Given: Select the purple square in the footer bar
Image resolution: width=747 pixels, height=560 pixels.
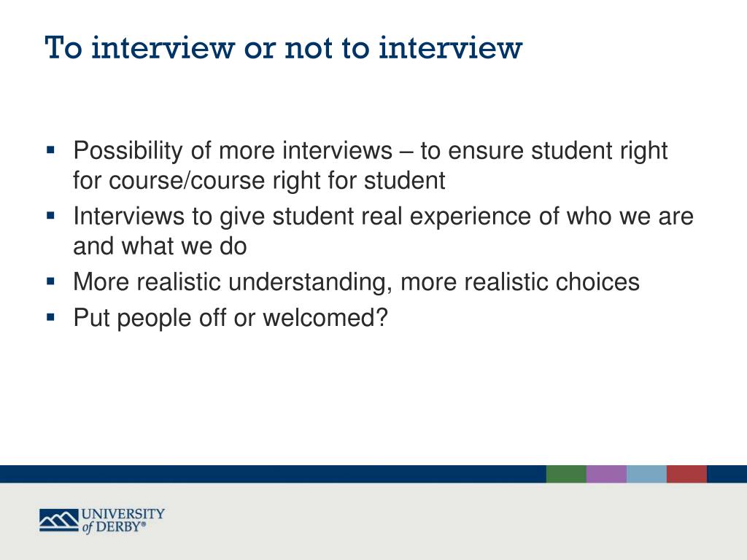Looking at the screenshot, I should click(x=606, y=474).
